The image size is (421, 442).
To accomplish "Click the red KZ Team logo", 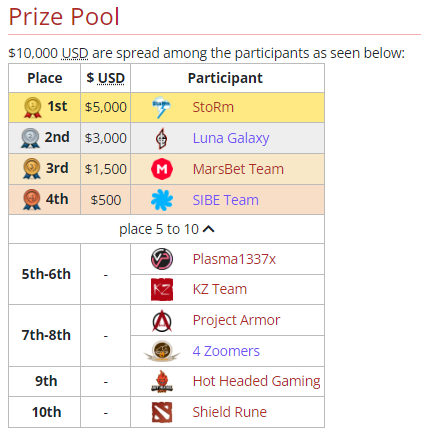I will coord(162,289).
